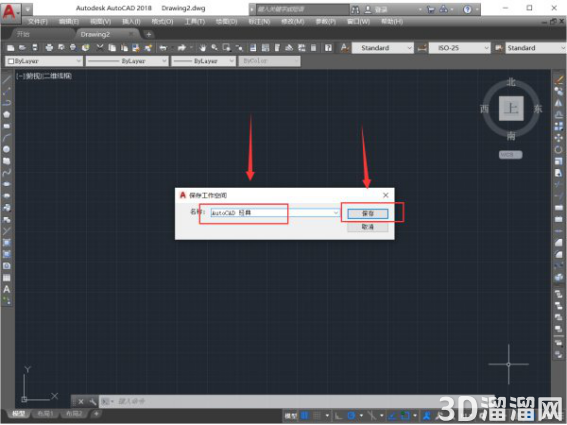Click the keyword search box in title bar
This screenshot has width=567, height=425.
pyautogui.click(x=303, y=9)
